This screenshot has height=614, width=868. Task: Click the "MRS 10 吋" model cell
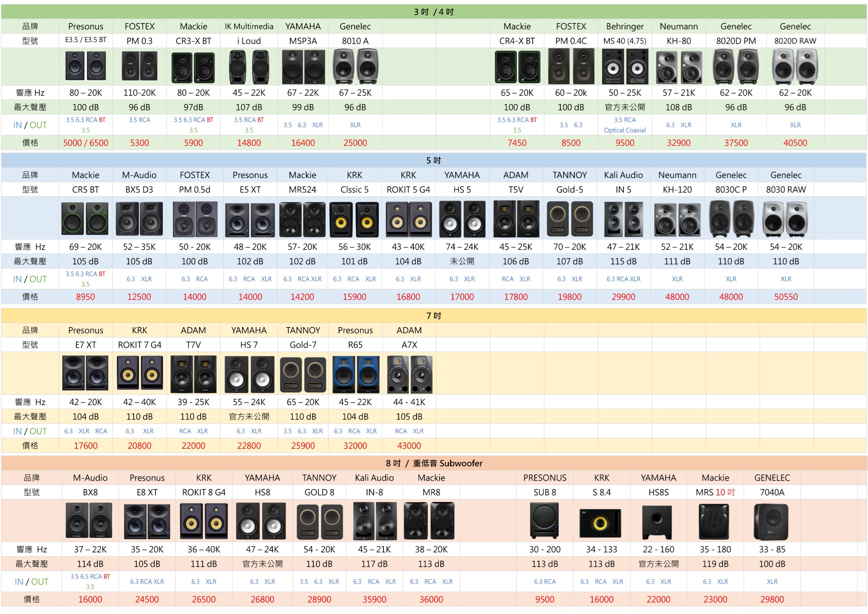[715, 492]
